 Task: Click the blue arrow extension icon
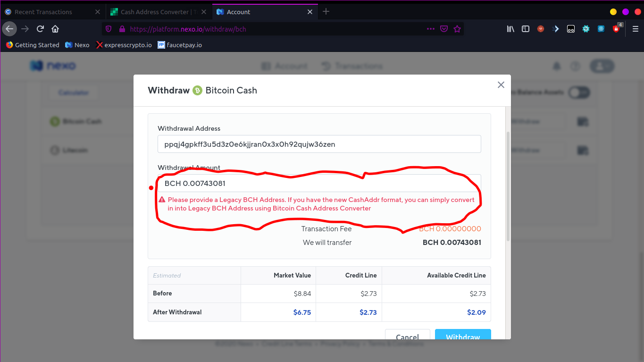click(556, 29)
